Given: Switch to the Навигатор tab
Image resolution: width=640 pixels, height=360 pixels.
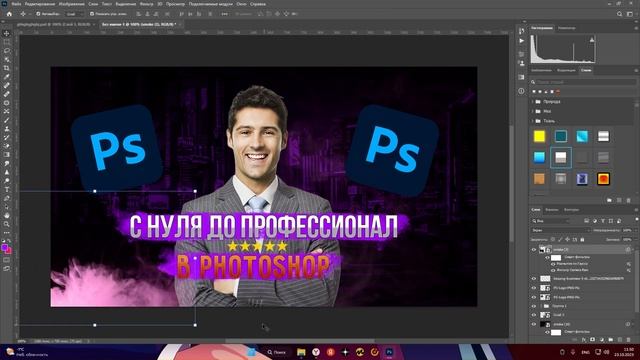Looking at the screenshot, I should tap(567, 28).
